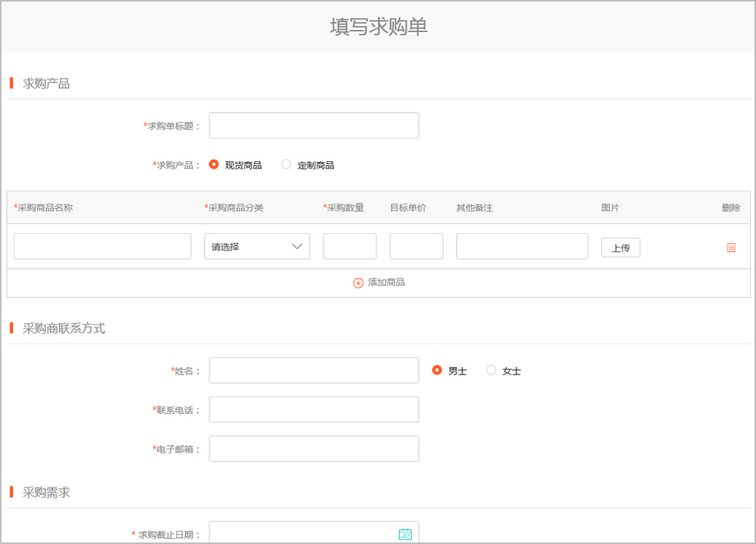Click the 采购商联系方式 section heading
Screen dimensions: 756x544
point(64,328)
